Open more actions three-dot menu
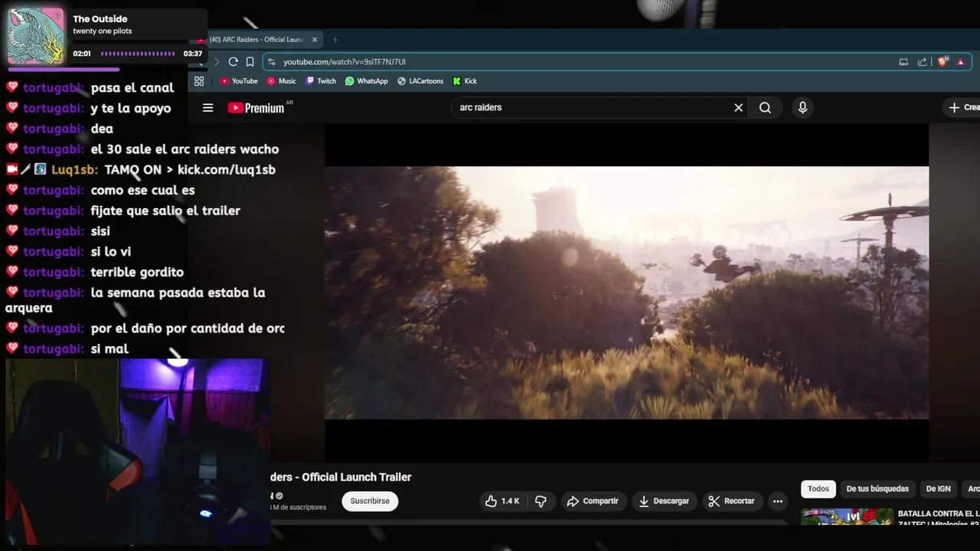This screenshot has height=551, width=980. point(778,501)
